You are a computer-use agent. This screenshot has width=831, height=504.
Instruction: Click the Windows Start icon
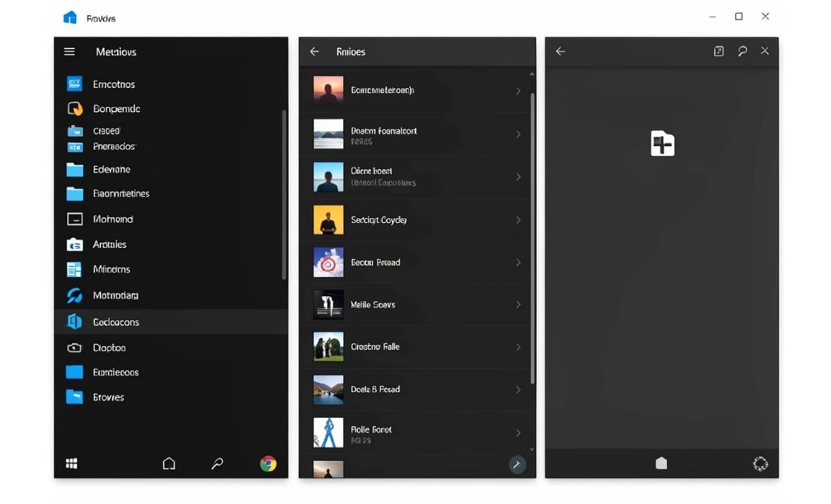(x=71, y=464)
